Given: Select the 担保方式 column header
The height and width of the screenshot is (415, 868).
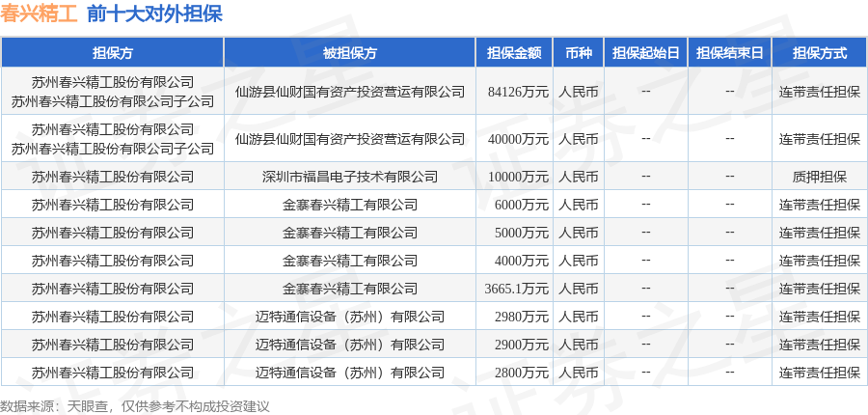Looking at the screenshot, I should [x=820, y=53].
